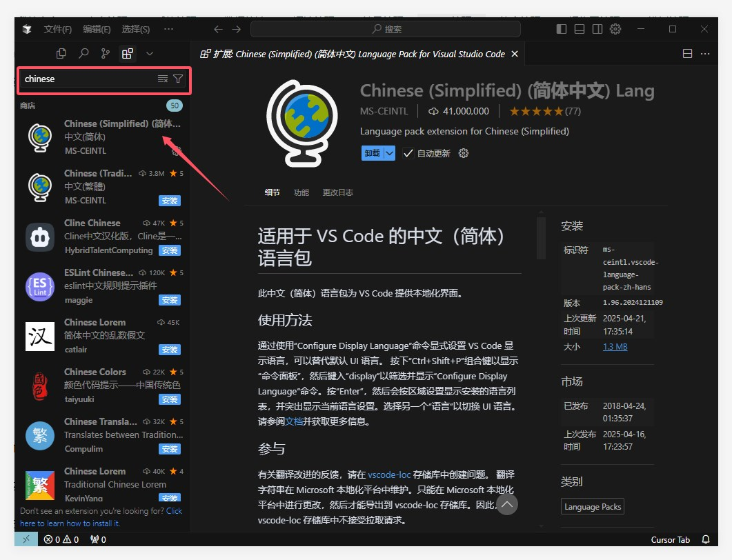Toggle primary sidebar visibility in title bar

coord(562,29)
